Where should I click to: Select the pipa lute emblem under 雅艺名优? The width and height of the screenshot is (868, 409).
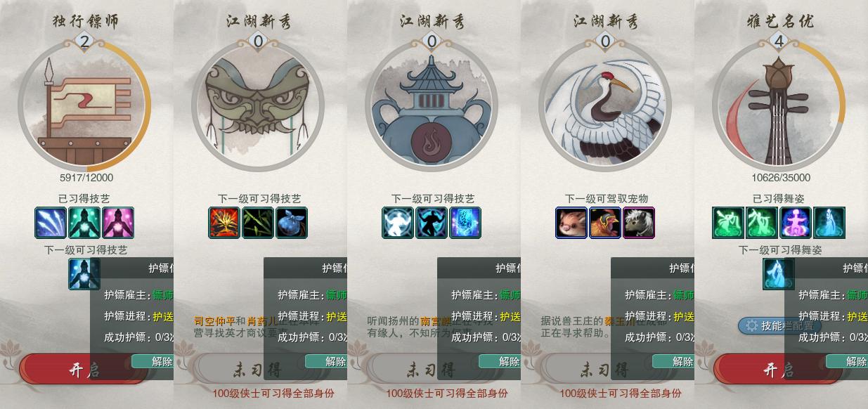coord(778,106)
